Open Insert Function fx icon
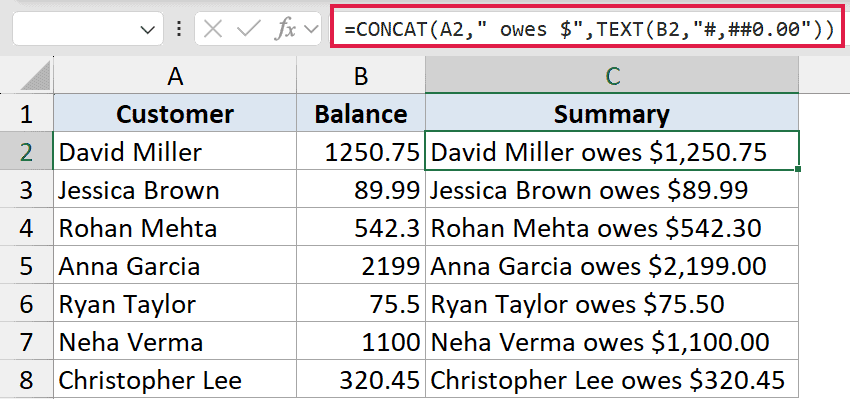850x399 pixels. [x=285, y=30]
